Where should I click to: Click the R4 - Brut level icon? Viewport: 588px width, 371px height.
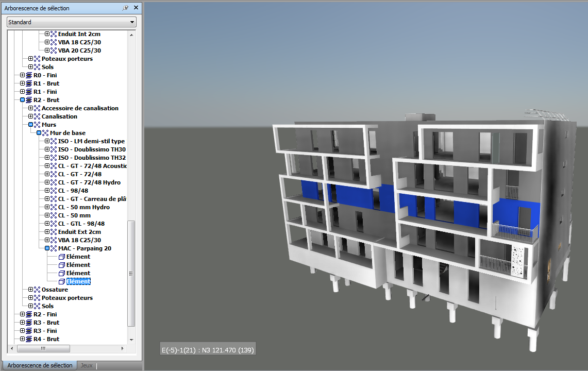point(29,339)
